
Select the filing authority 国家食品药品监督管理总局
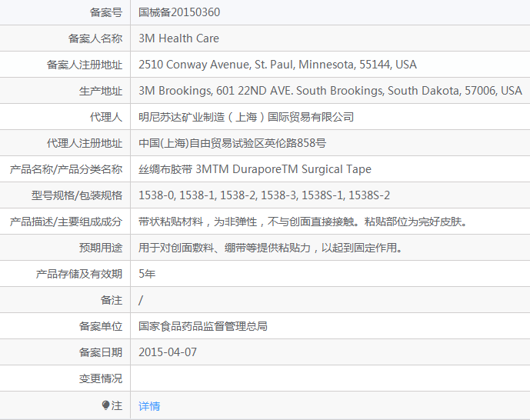coord(203,326)
